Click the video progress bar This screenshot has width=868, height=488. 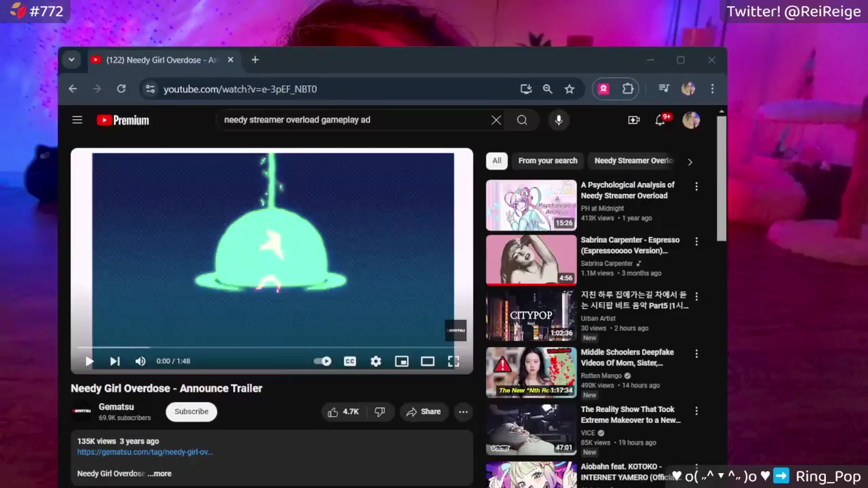click(272, 347)
